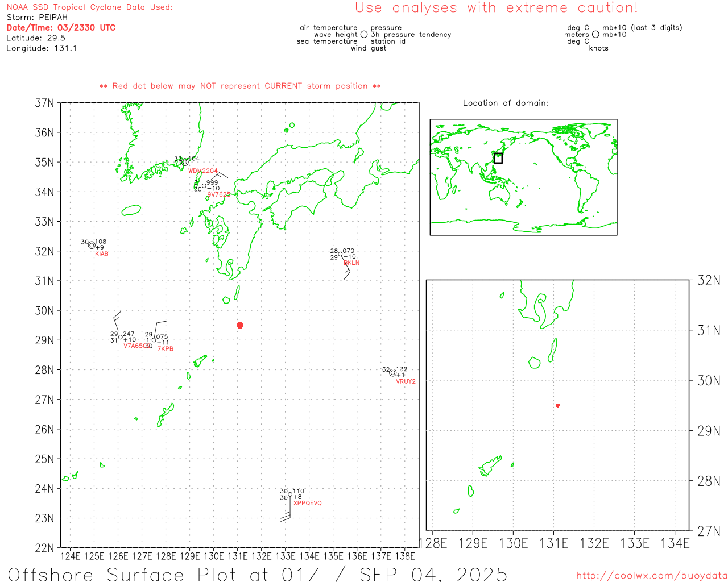Image resolution: width=728 pixels, height=582 pixels.
Task: Click the red station ID label KIAB
Action: pyautogui.click(x=102, y=254)
